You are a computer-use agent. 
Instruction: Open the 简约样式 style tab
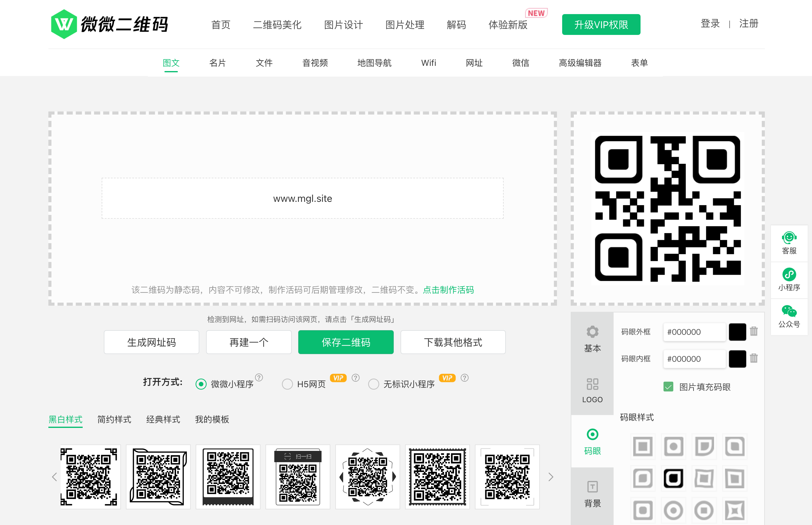point(114,419)
